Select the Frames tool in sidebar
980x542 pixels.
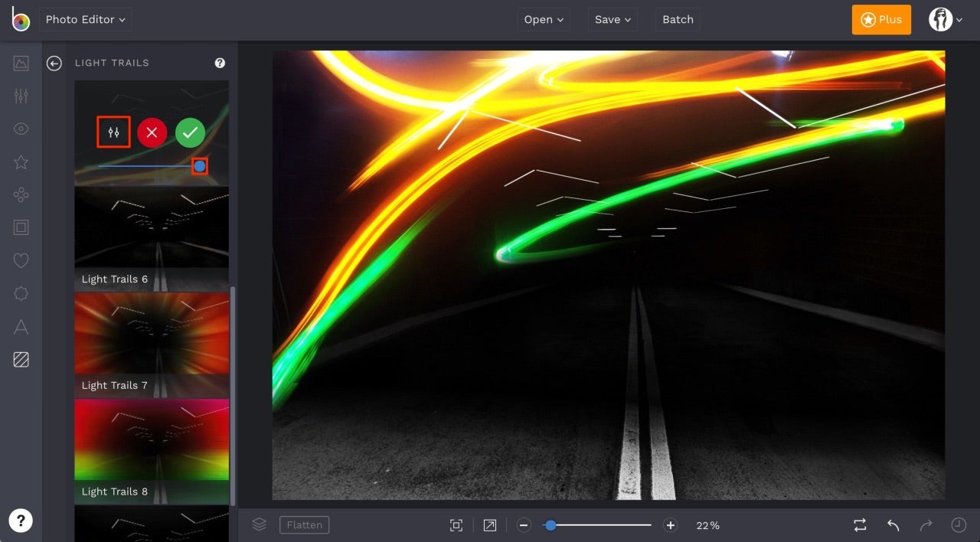(x=21, y=227)
